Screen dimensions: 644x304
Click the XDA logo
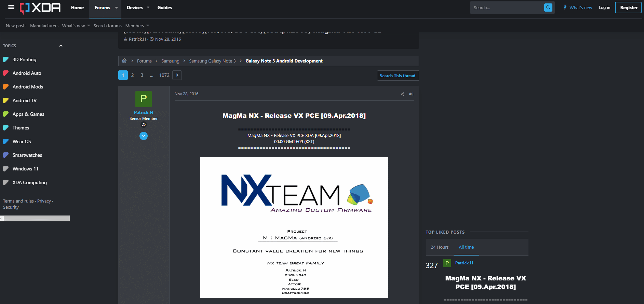click(40, 8)
